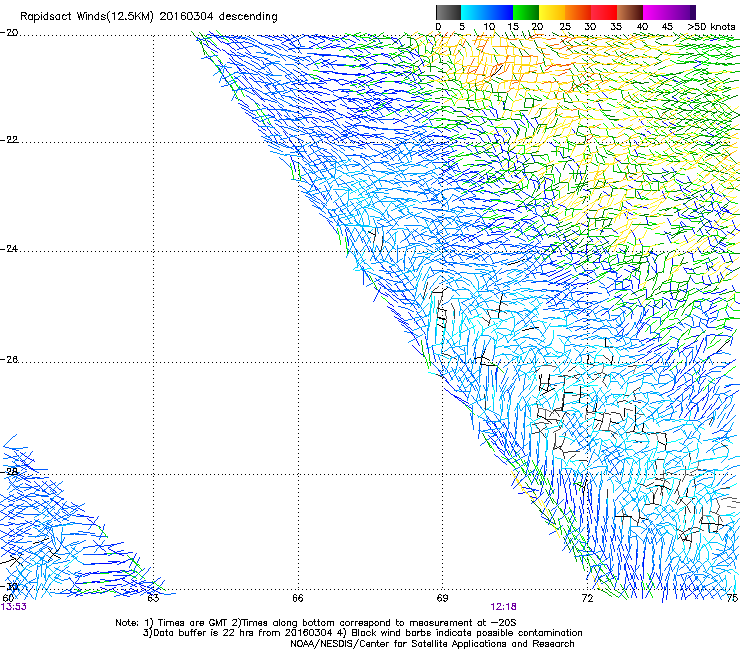This screenshot has width=740, height=650.
Task: Pick the yellow 20-25 knots legend swatch
Action: click(x=552, y=12)
